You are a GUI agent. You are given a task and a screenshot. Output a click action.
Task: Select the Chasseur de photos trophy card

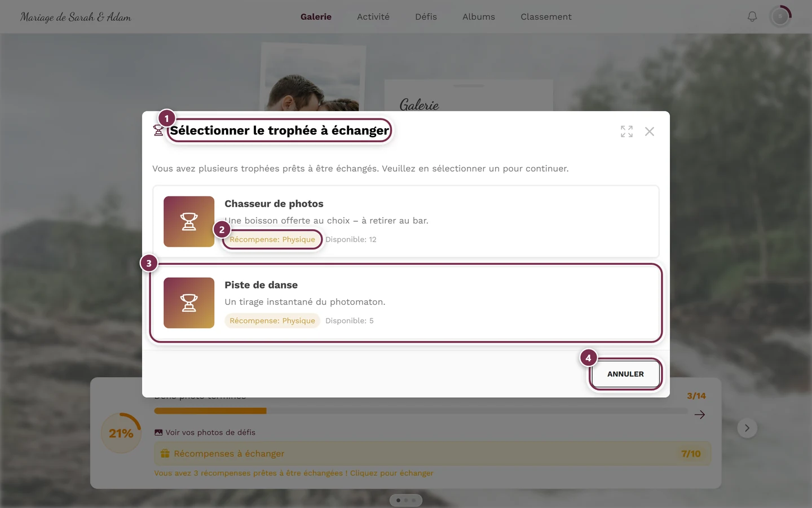point(406,222)
